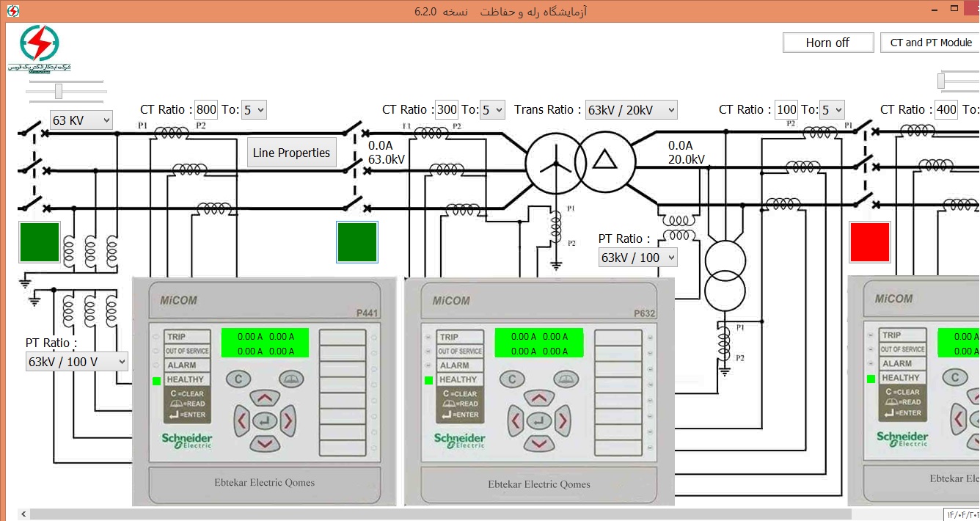Expand the Trans Ratio 63kV / 20kV dropdown
Viewport: 980px width, 521px height.
631,110
